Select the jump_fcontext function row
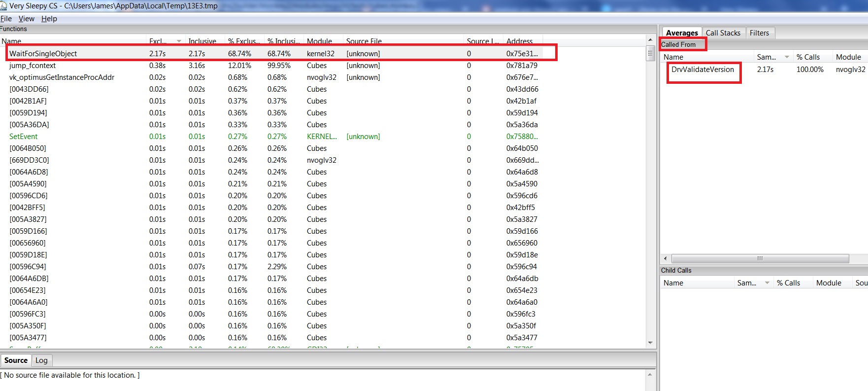The width and height of the screenshot is (868, 391). click(33, 66)
